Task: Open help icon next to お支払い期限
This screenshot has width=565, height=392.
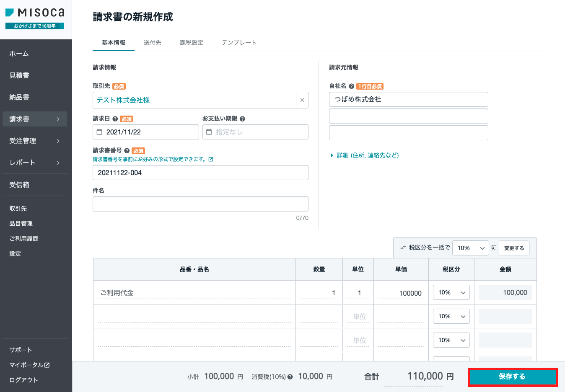Action: (242, 119)
